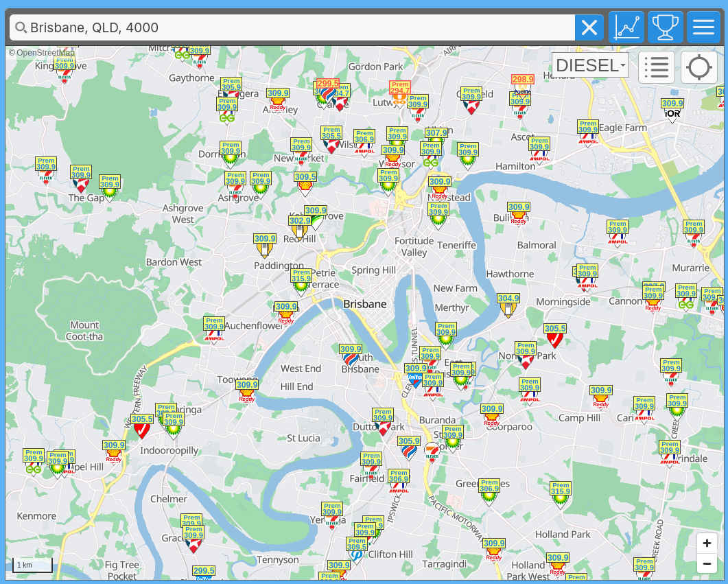Image resolution: width=728 pixels, height=584 pixels.
Task: Select the 309.9 Reddy marker near Coorparoo
Action: pos(492,417)
